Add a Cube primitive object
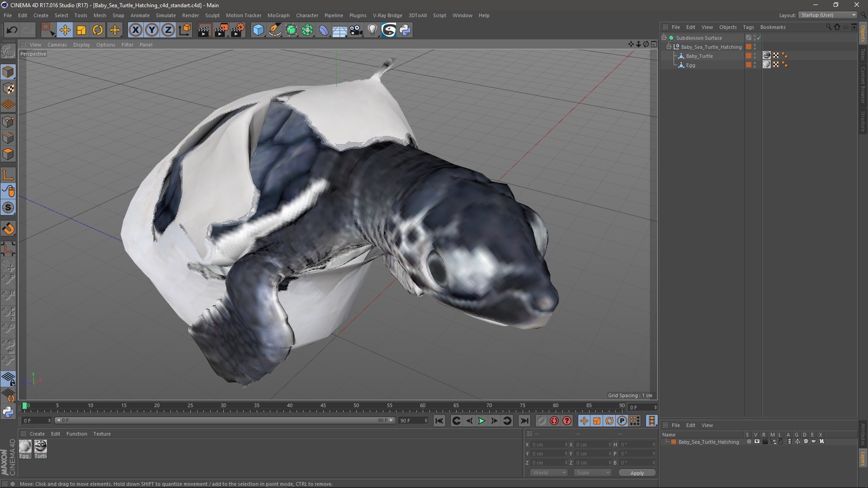 (x=258, y=30)
